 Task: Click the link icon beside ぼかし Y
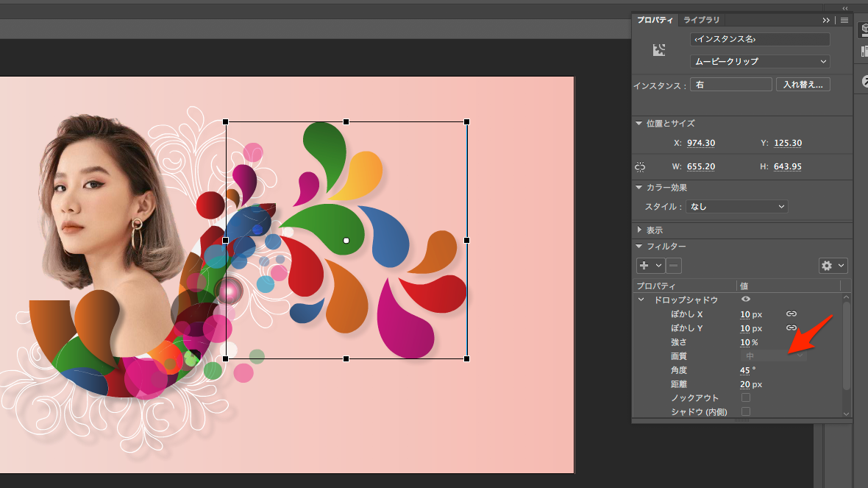point(791,328)
